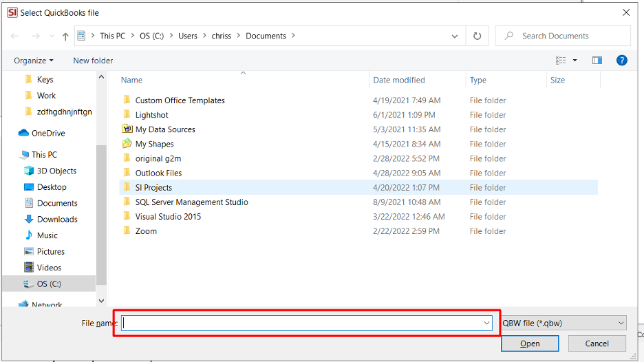Screen dimensions: 644x362
Task: Open Music in the sidebar
Action: coord(47,235)
